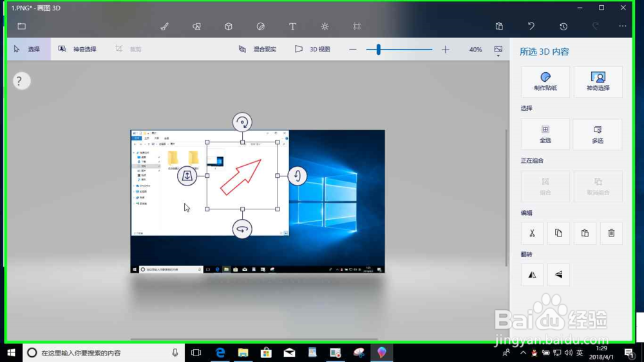Select the Brushes tool
The height and width of the screenshot is (362, 644).
pyautogui.click(x=164, y=26)
